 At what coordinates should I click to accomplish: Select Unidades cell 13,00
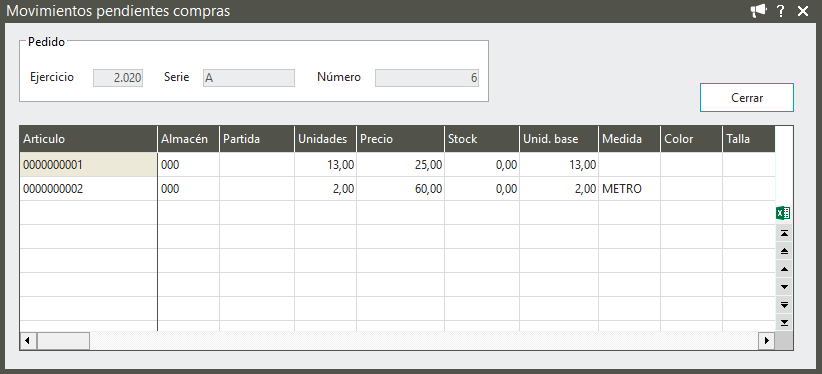pos(326,165)
